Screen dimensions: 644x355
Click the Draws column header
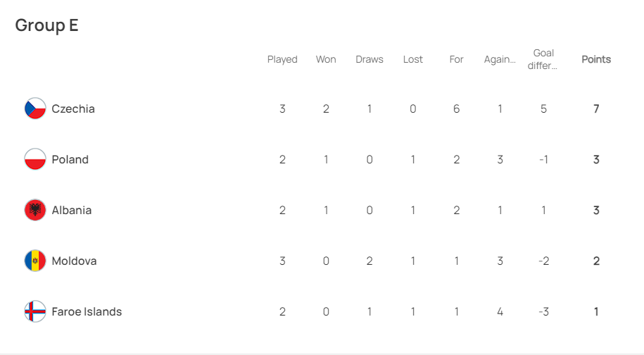click(x=370, y=59)
